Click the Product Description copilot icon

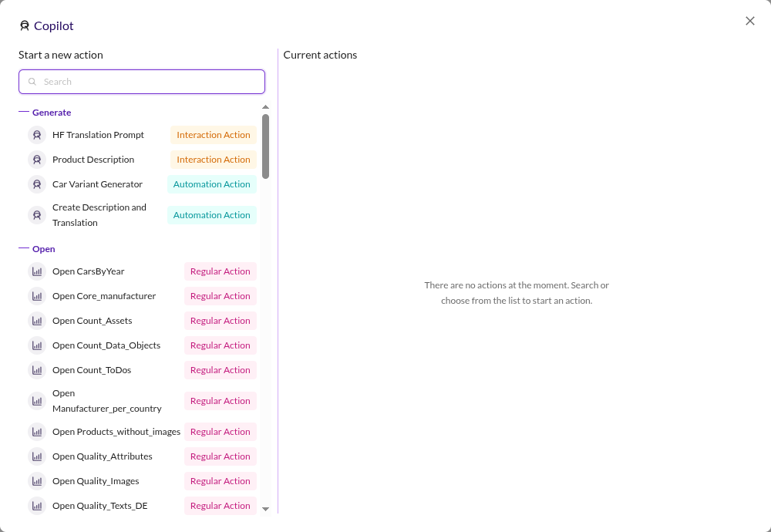pos(37,160)
